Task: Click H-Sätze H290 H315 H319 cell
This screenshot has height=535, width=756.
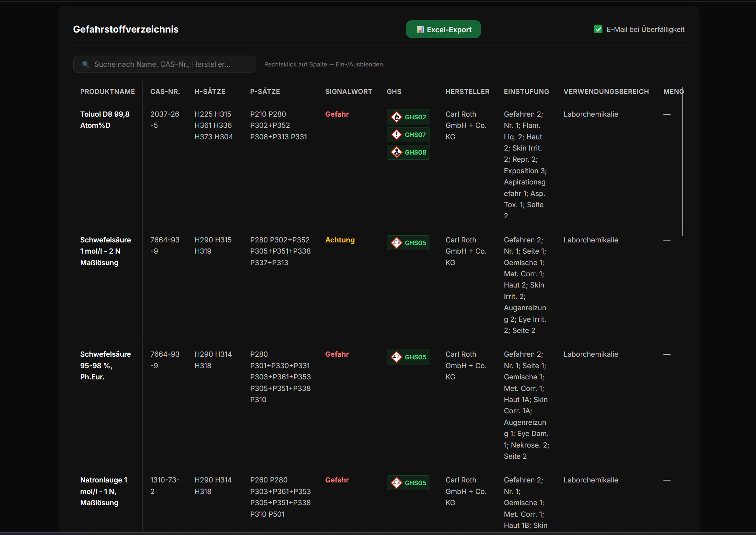Action: pyautogui.click(x=213, y=245)
